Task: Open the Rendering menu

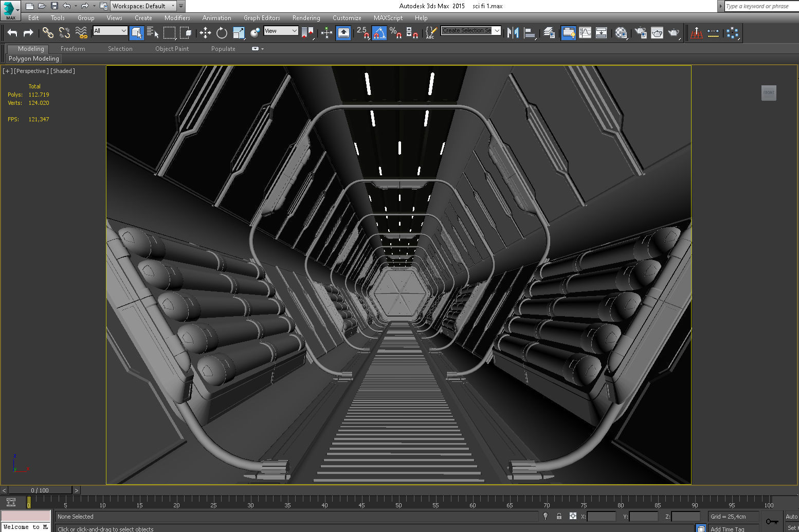Action: (x=306, y=18)
